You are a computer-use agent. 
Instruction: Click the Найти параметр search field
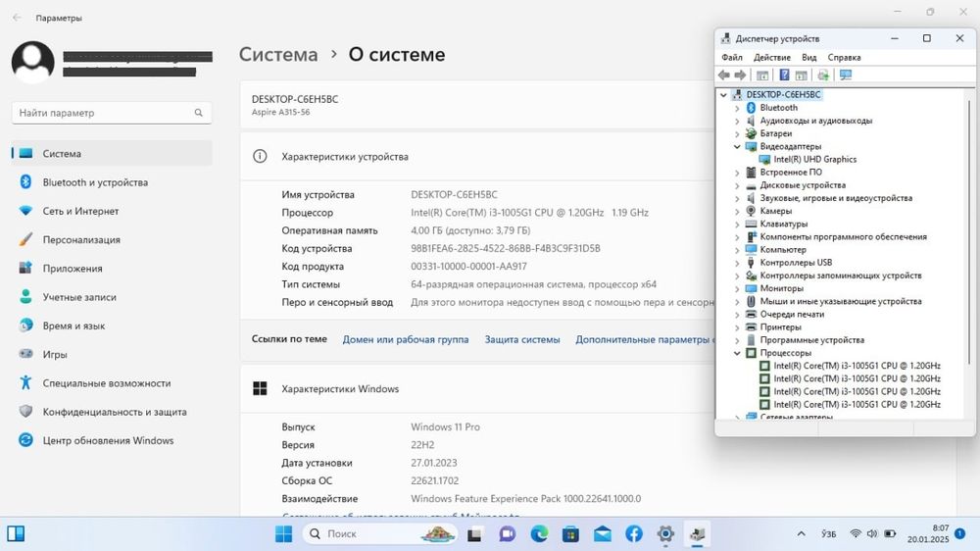[x=112, y=113]
